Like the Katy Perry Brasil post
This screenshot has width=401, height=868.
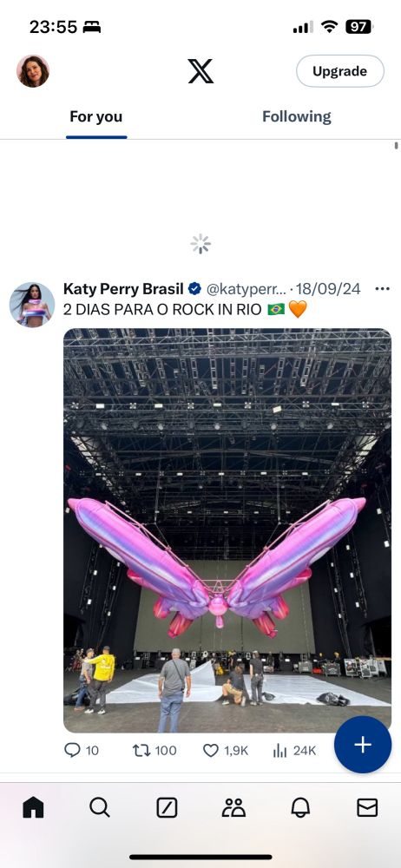(225, 751)
